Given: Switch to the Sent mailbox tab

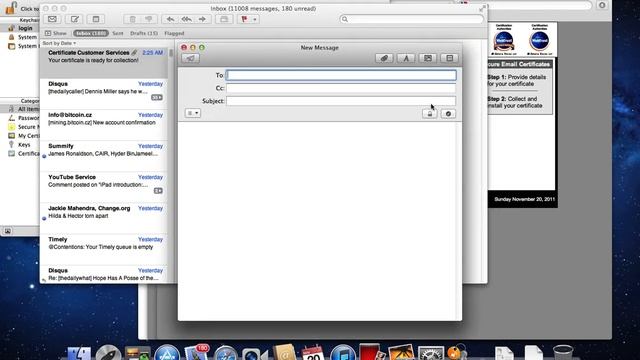Looking at the screenshot, I should pos(118,33).
